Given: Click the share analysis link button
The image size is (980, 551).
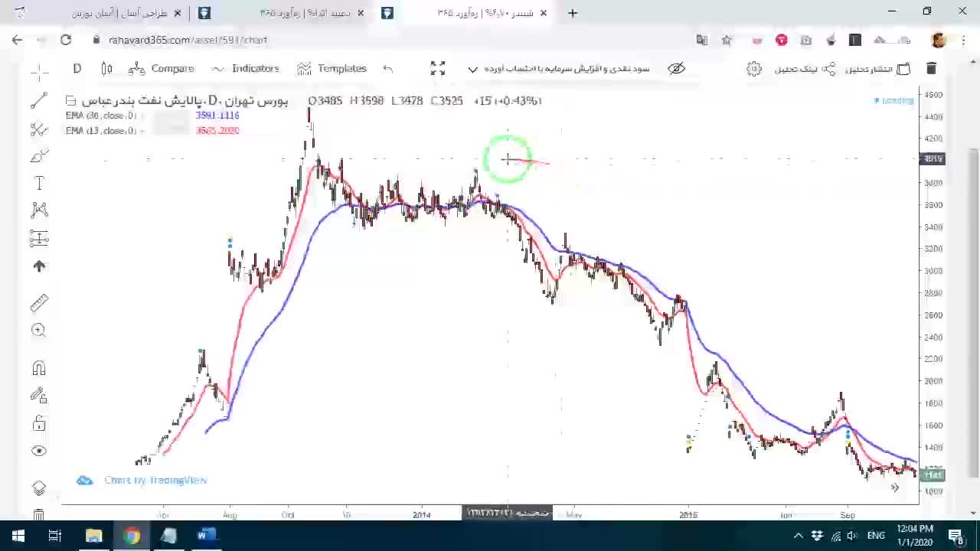Looking at the screenshot, I should [805, 69].
